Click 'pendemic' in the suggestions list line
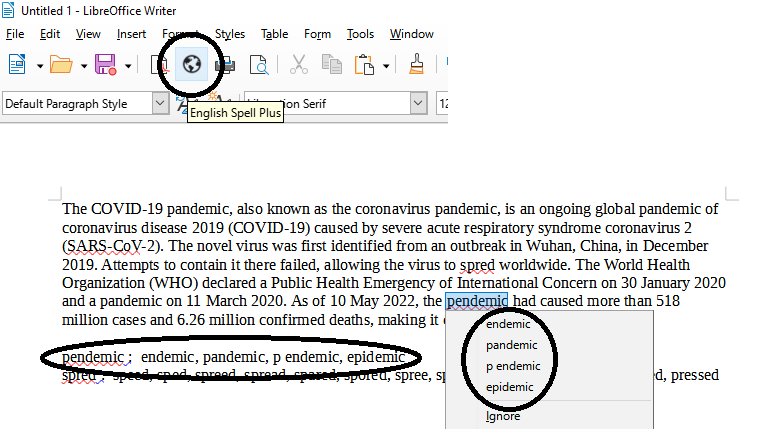The height and width of the screenshot is (432, 768). (93, 357)
